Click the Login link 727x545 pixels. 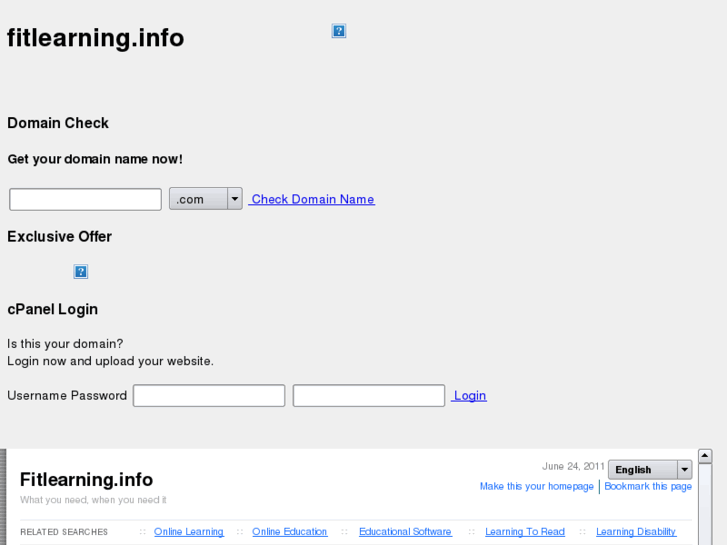(469, 395)
